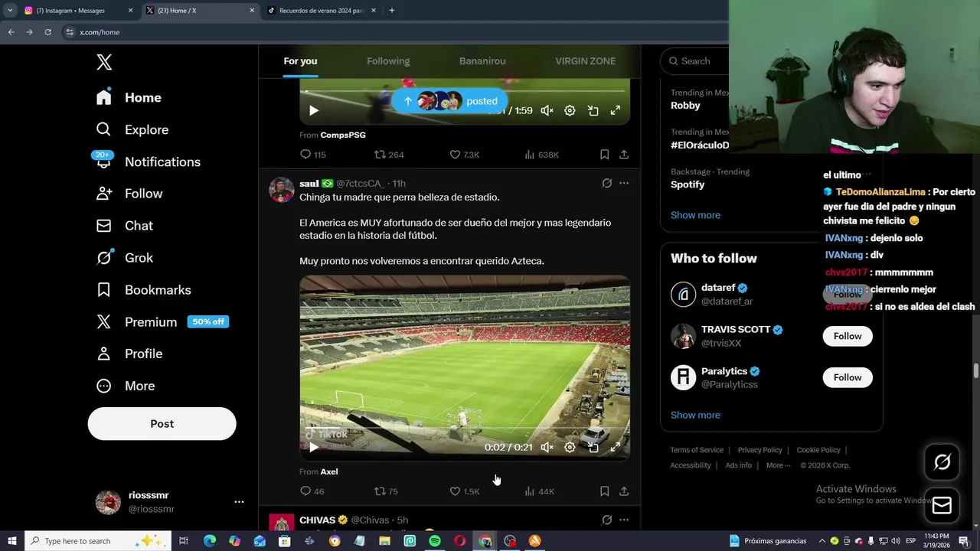This screenshot has height=551, width=980.
Task: Follow Paralytics
Action: [x=848, y=377]
